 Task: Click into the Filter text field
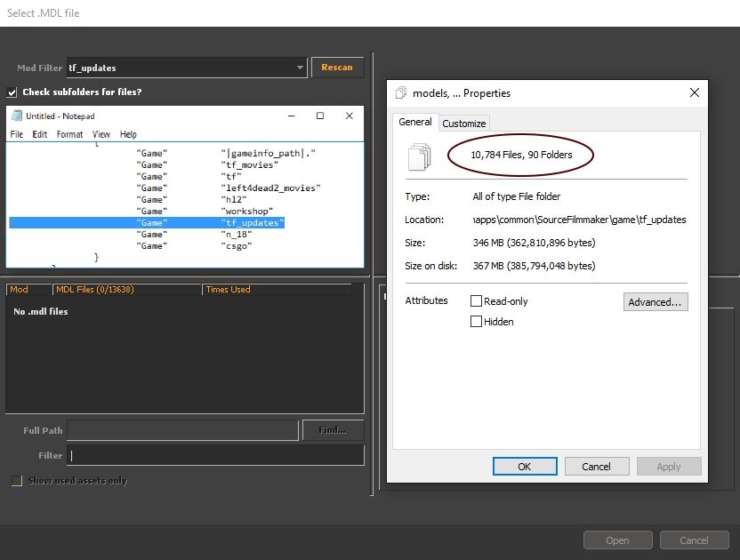(x=216, y=455)
